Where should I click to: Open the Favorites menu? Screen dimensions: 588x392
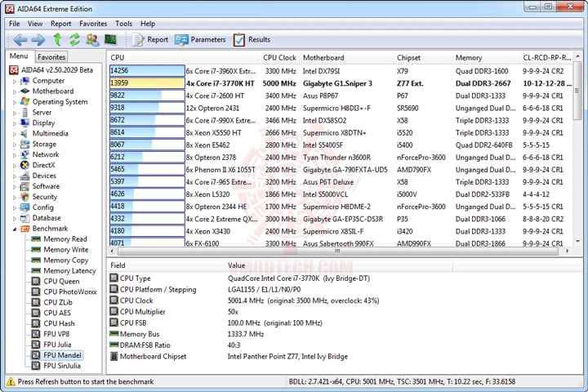pyautogui.click(x=93, y=24)
